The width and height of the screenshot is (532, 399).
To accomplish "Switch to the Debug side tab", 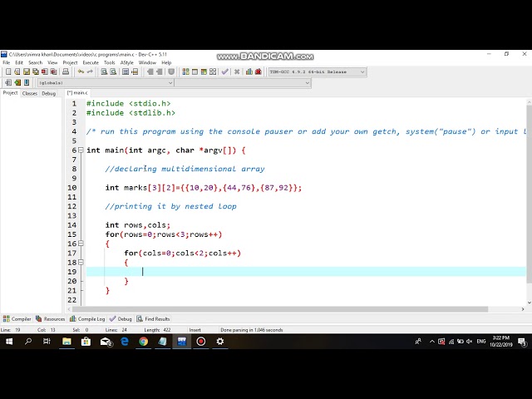I will pyautogui.click(x=48, y=93).
